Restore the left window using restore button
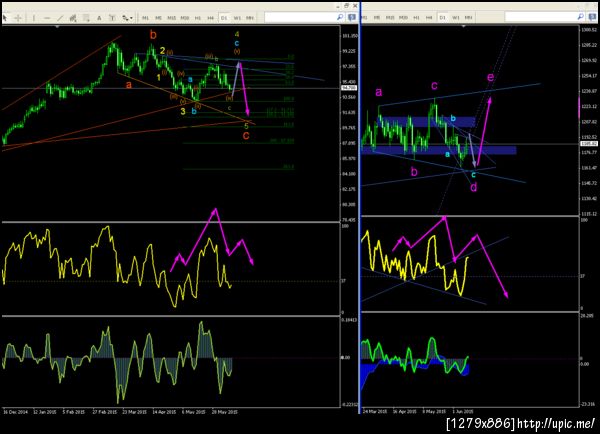 click(x=347, y=6)
